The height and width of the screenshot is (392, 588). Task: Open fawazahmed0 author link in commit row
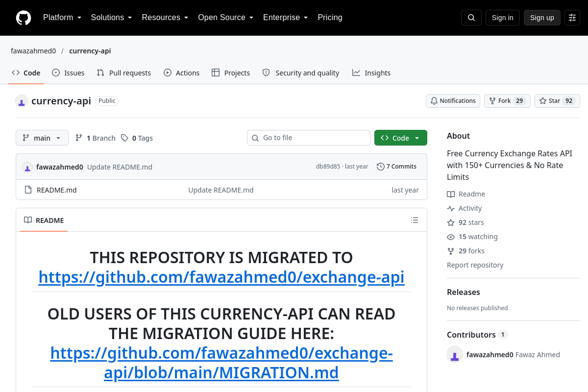60,167
